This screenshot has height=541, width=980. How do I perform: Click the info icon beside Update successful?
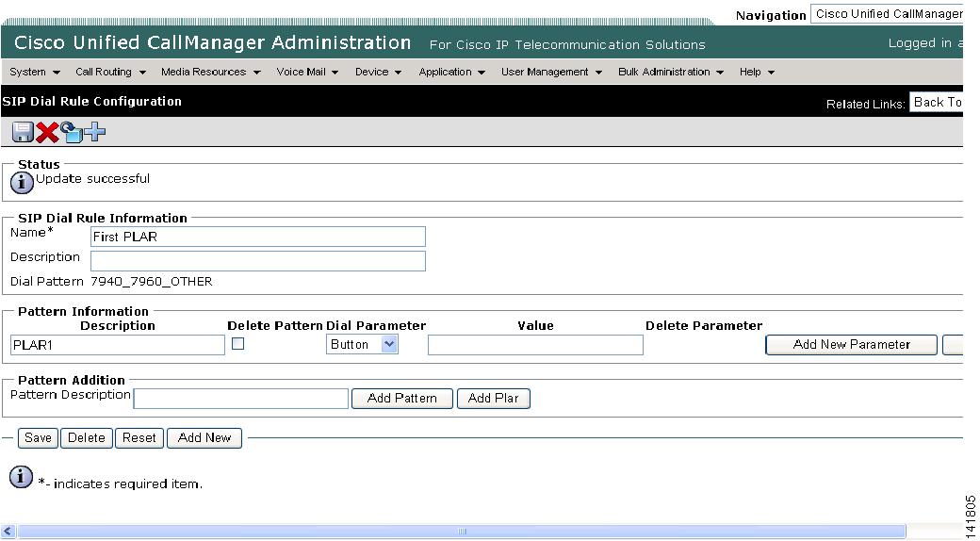pos(22,183)
